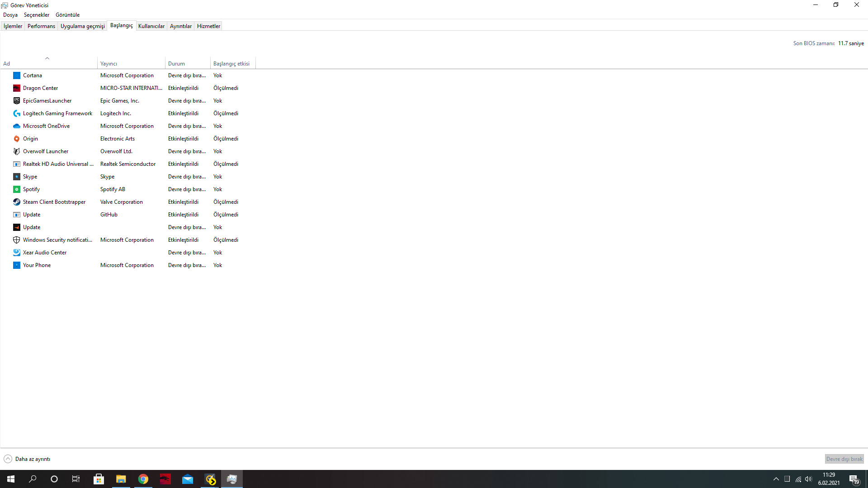
Task: Click the Spotify icon
Action: coord(17,189)
